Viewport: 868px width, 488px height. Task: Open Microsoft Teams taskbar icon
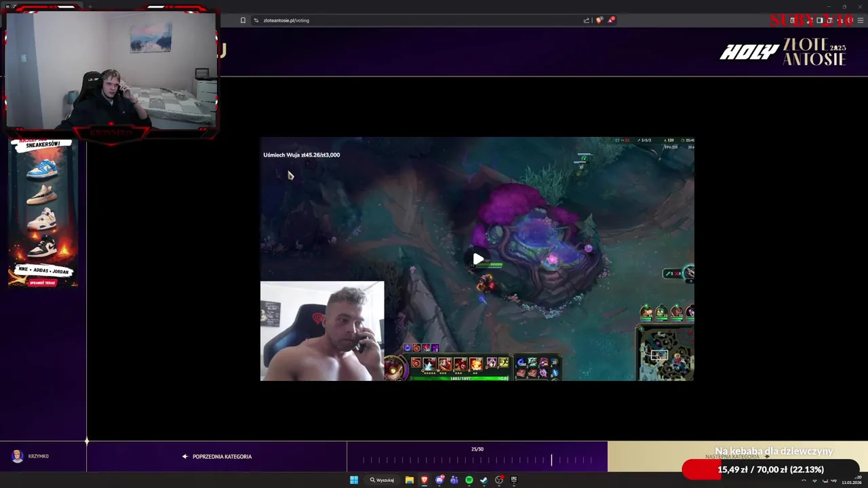click(x=454, y=480)
